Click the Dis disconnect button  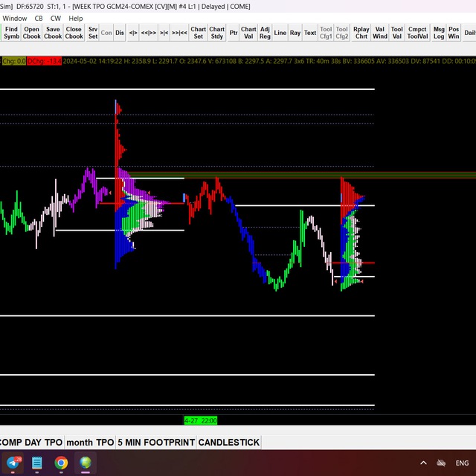point(120,33)
